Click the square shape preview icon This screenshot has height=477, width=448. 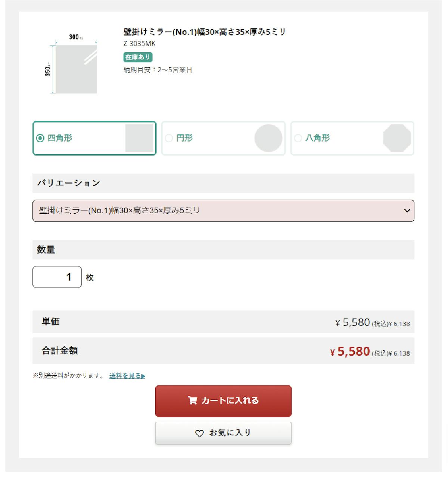139,138
